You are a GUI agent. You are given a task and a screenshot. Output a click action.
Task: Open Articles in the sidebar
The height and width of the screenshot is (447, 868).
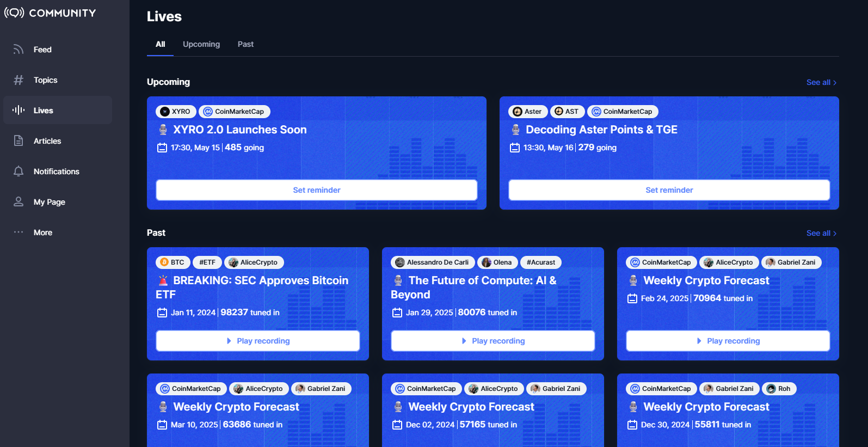pyautogui.click(x=58, y=141)
